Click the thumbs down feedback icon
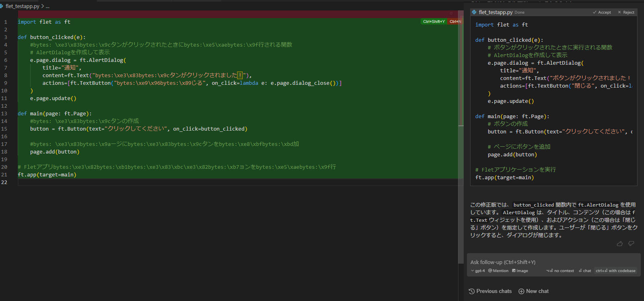The image size is (644, 301). 631,244
